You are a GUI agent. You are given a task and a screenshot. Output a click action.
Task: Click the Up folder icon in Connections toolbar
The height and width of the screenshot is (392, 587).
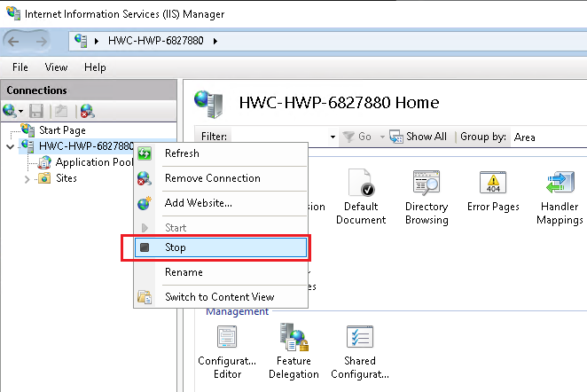tap(61, 111)
